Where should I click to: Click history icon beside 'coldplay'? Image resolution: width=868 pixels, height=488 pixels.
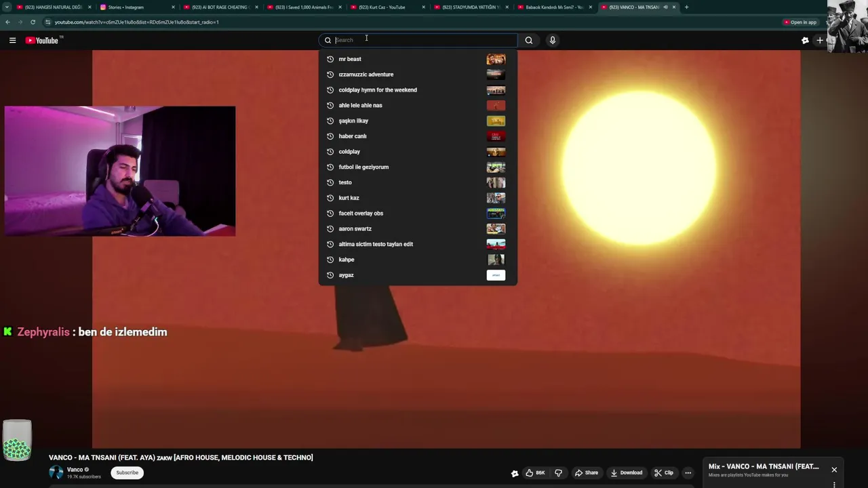point(330,151)
